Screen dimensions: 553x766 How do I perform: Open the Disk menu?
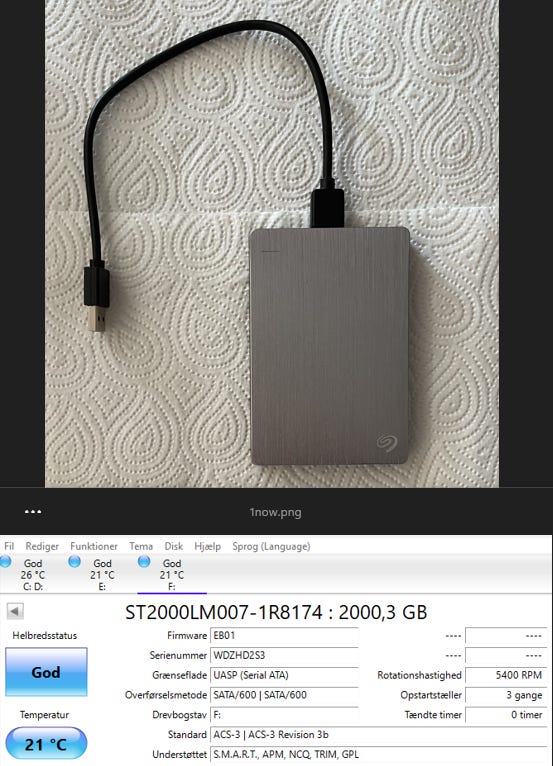click(173, 546)
